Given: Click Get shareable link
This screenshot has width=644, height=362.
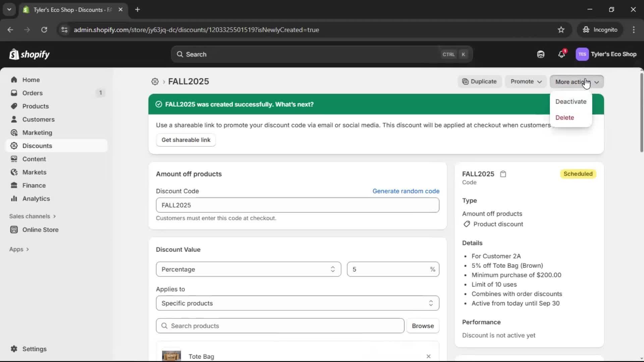Looking at the screenshot, I should pyautogui.click(x=186, y=140).
